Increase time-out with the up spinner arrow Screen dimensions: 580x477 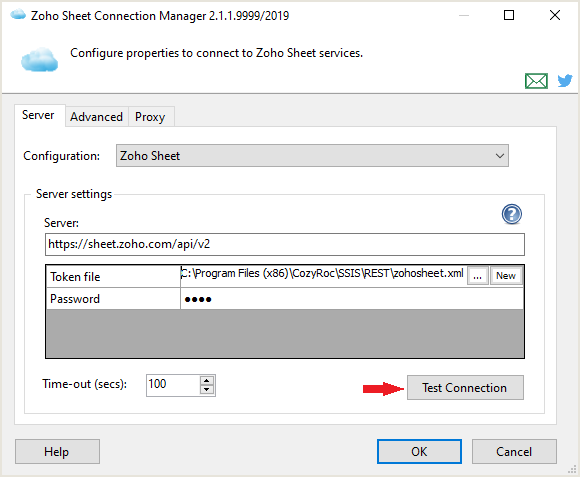click(207, 380)
